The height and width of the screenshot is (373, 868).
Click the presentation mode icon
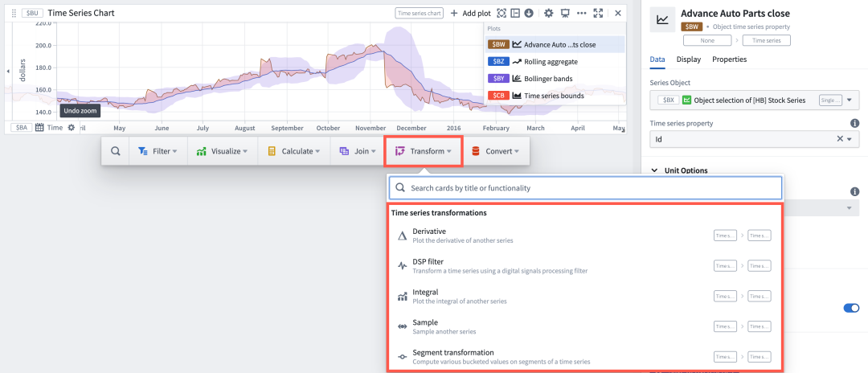(x=565, y=13)
